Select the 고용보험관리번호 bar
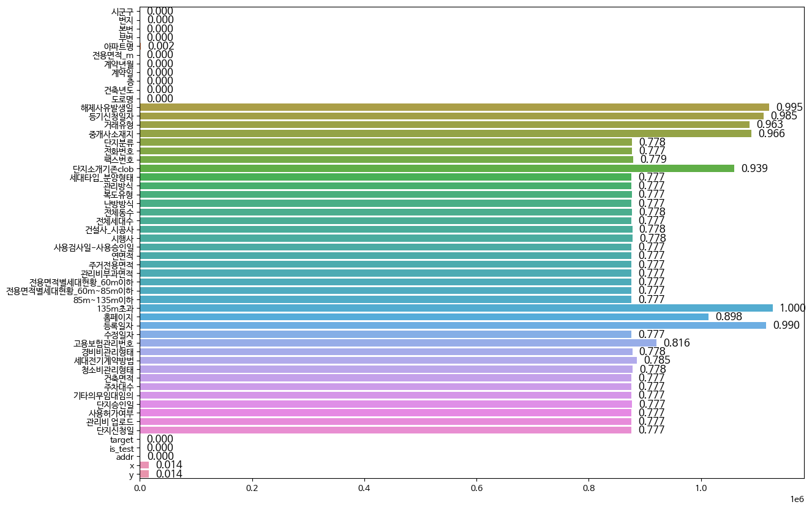The height and width of the screenshot is (510, 812). tap(398, 343)
